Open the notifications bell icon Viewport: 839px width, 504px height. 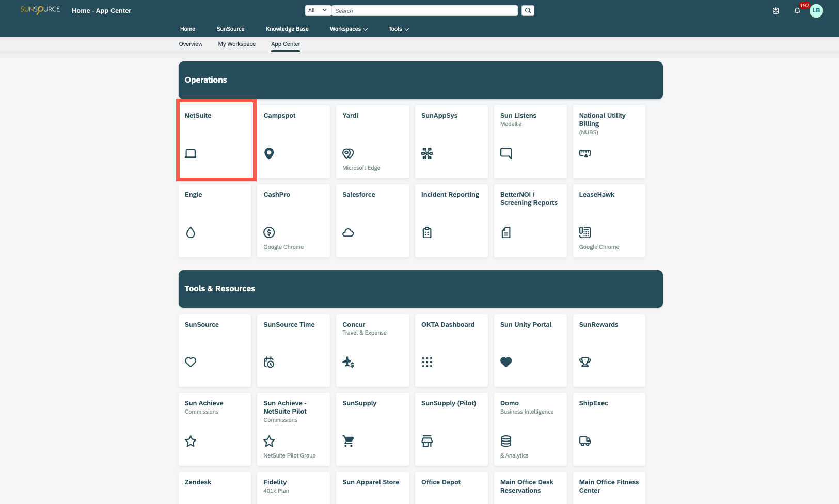(797, 10)
